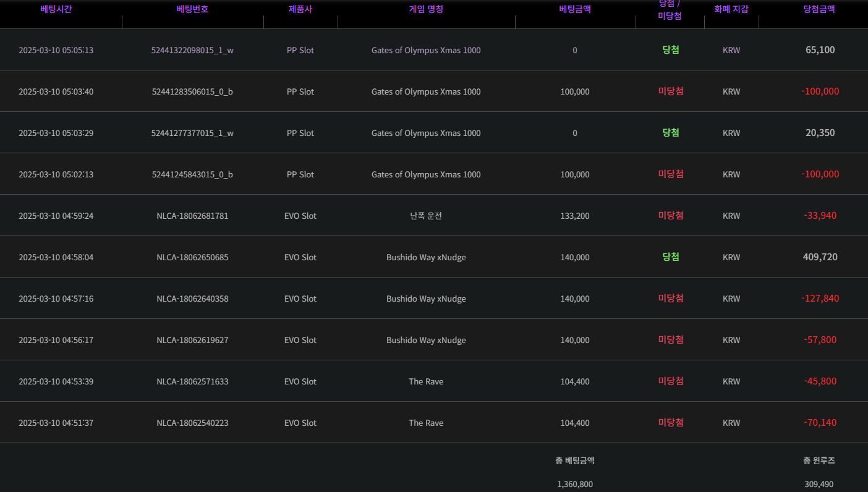The width and height of the screenshot is (868, 492).
Task: Click timestamp 2025-03-10 04:53:39
Action: [x=56, y=381]
